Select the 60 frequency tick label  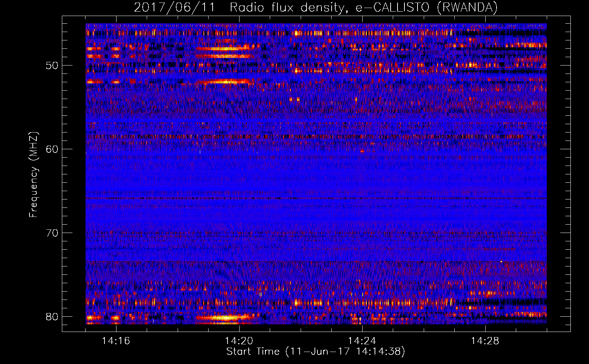(52, 149)
